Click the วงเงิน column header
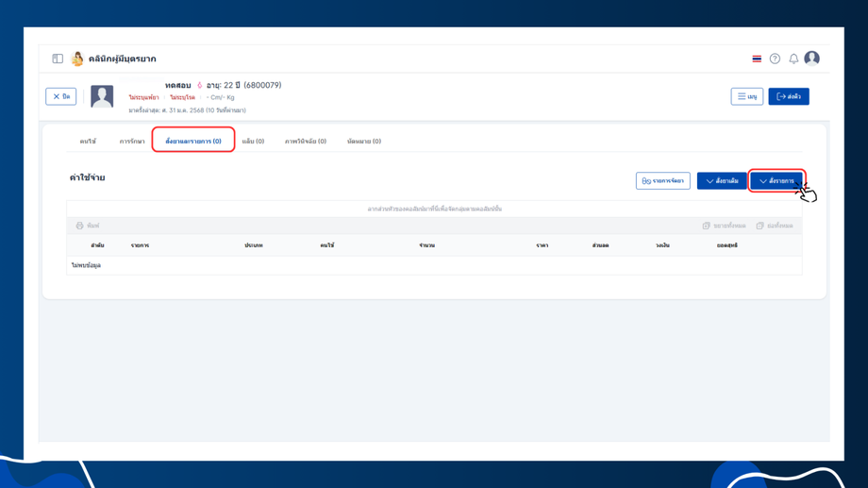Screen dimensions: 868x488 click(x=662, y=244)
